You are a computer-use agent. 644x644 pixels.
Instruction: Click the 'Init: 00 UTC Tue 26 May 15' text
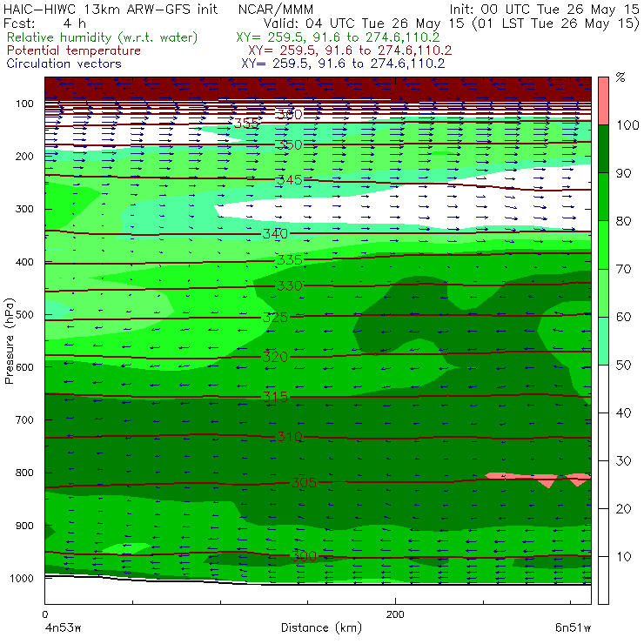(x=544, y=9)
